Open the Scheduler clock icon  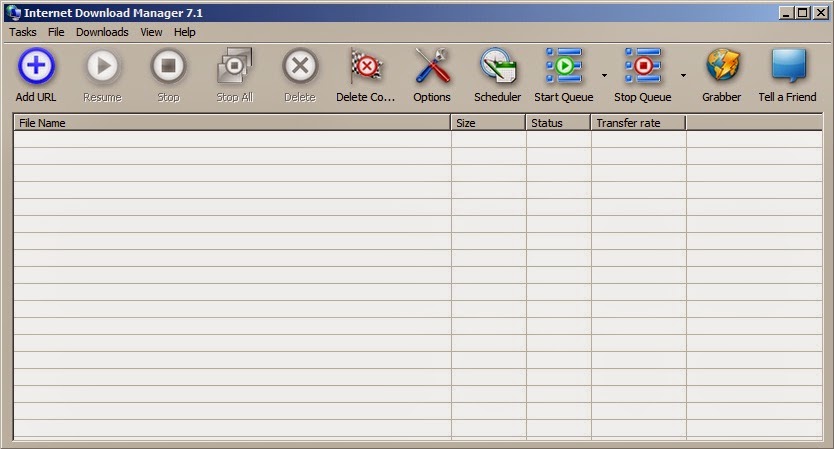click(x=498, y=66)
